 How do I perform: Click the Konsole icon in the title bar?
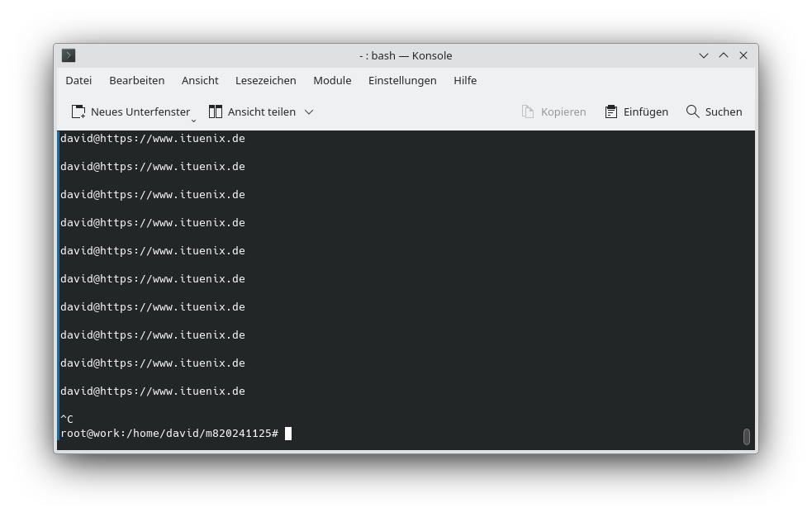tap(69, 55)
